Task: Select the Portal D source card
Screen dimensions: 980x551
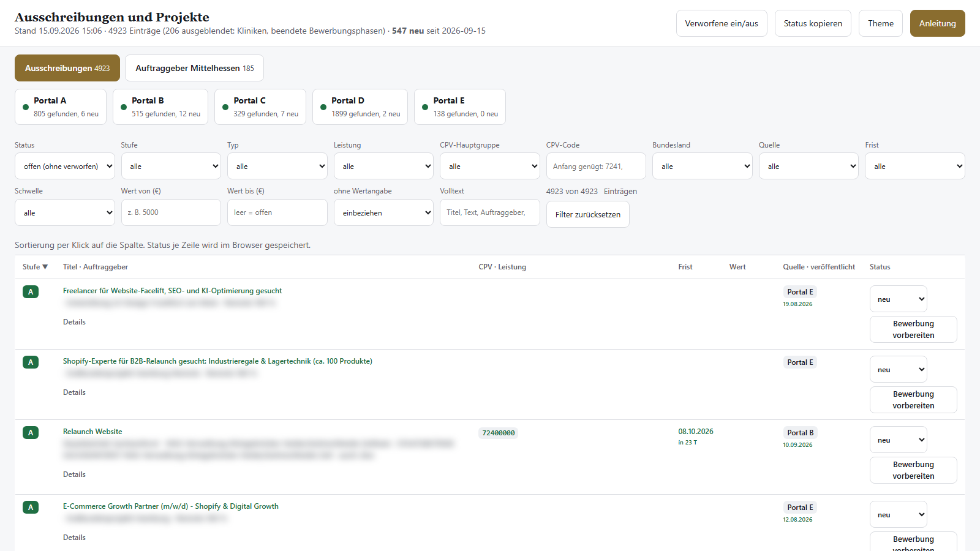Action: [x=360, y=107]
